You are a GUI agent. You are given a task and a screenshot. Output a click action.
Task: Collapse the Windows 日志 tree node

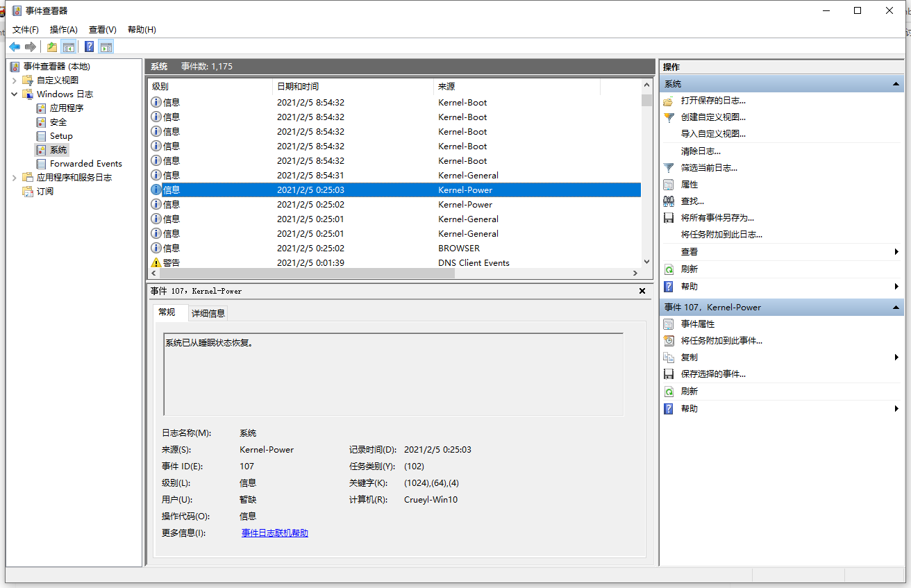click(x=14, y=94)
